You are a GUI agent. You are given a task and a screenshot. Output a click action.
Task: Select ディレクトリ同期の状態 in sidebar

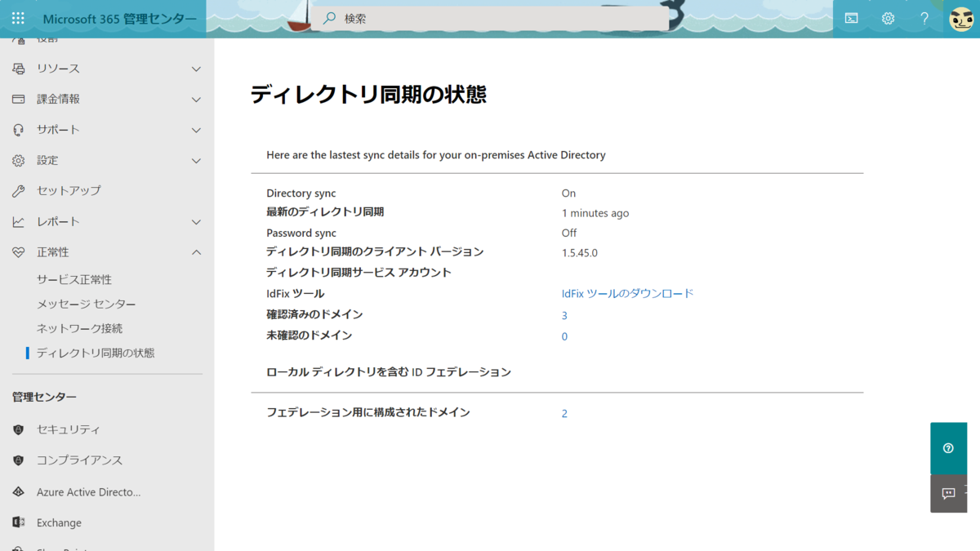pos(96,353)
